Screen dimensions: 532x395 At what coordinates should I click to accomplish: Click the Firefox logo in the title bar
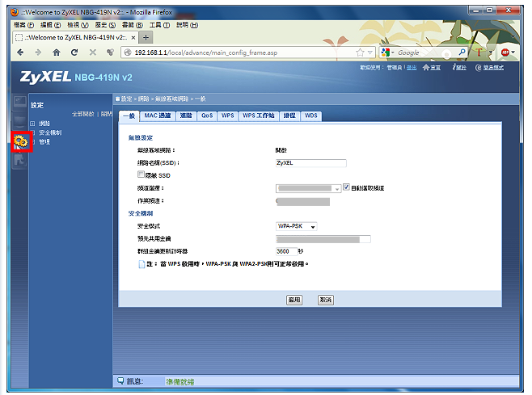[15, 12]
